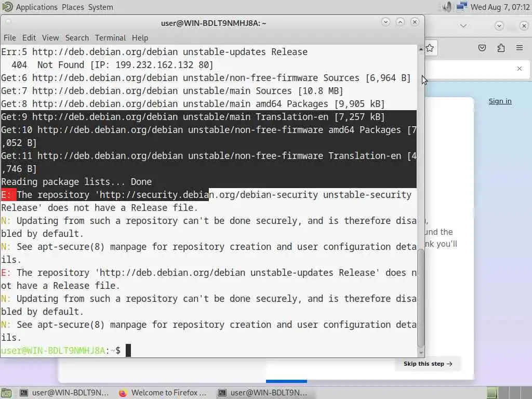This screenshot has height=399, width=532.
Task: Open the Search menu in terminal
Action: (77, 37)
